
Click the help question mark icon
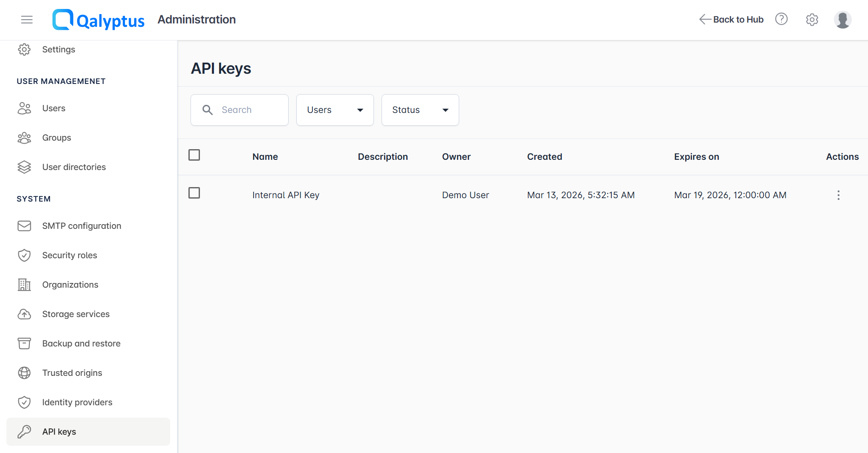781,19
